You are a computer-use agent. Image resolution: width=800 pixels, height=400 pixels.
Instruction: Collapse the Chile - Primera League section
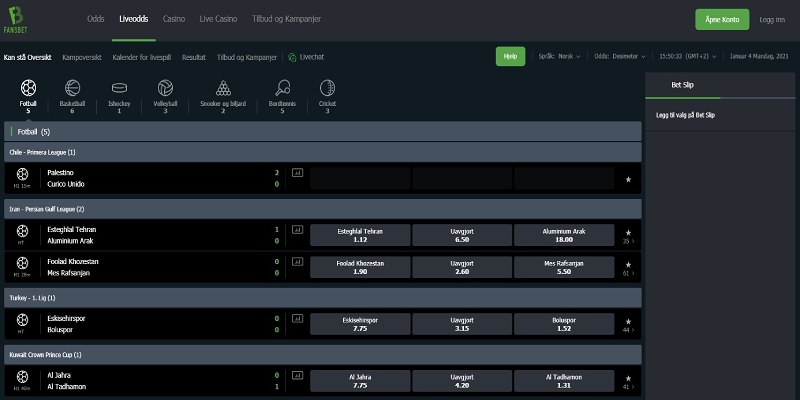point(323,152)
